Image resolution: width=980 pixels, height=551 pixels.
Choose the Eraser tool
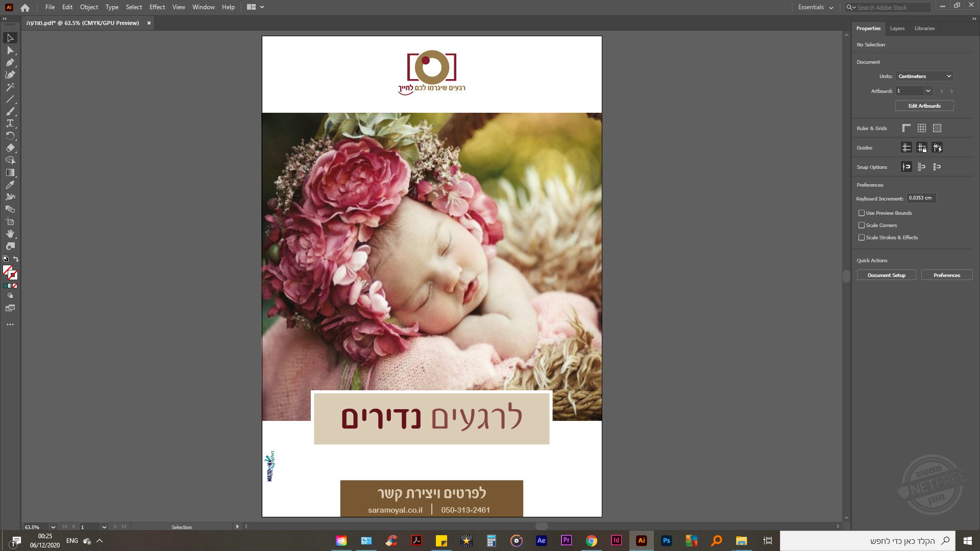(x=10, y=148)
